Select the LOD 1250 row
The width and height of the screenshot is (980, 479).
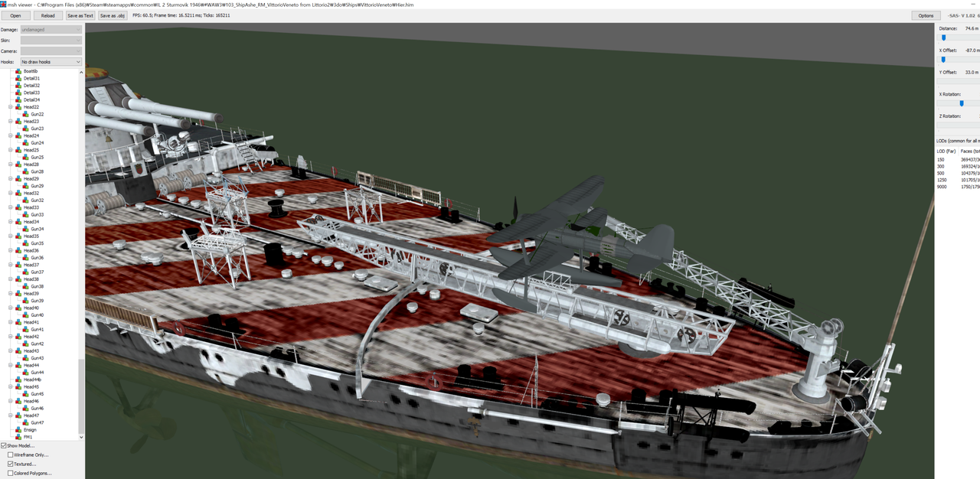click(958, 180)
